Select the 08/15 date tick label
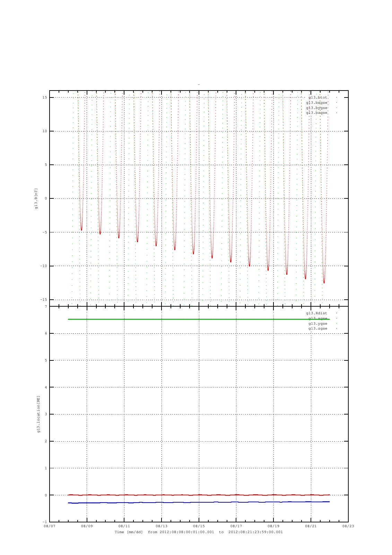392x555 pixels. click(x=199, y=526)
